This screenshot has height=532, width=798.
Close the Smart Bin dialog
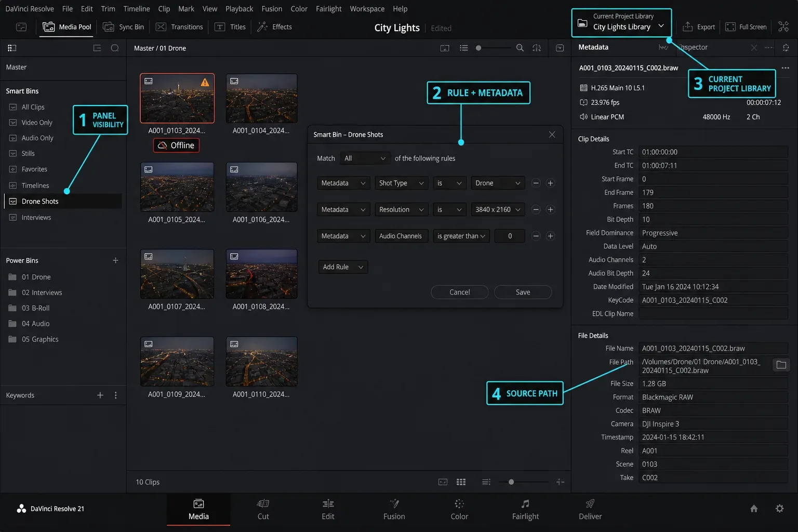552,135
